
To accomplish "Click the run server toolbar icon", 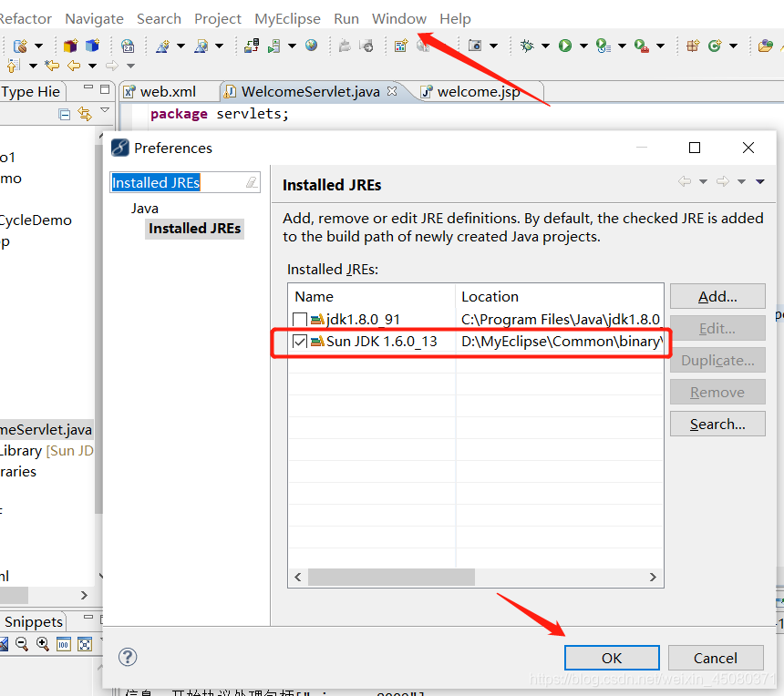I will [x=273, y=46].
